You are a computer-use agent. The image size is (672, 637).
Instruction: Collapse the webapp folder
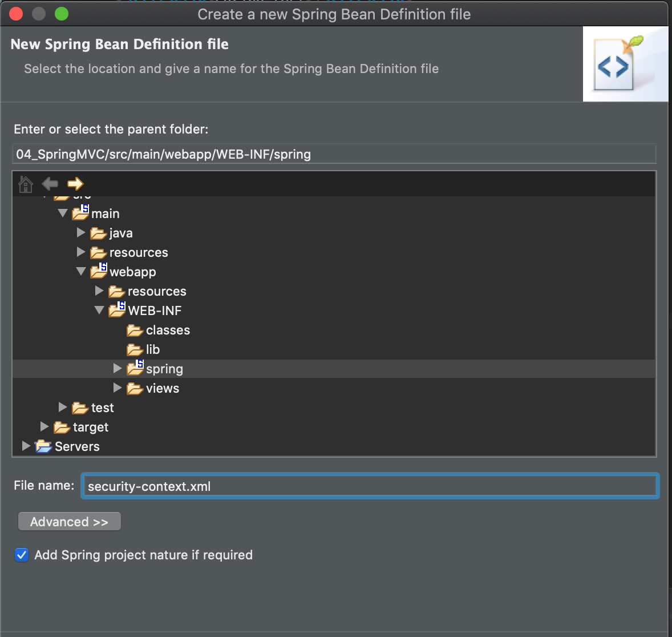[81, 272]
